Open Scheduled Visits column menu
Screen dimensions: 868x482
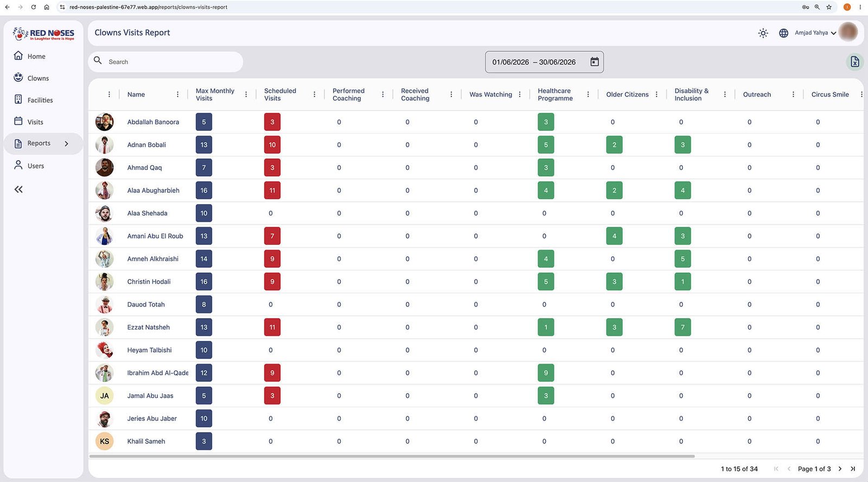pyautogui.click(x=314, y=94)
